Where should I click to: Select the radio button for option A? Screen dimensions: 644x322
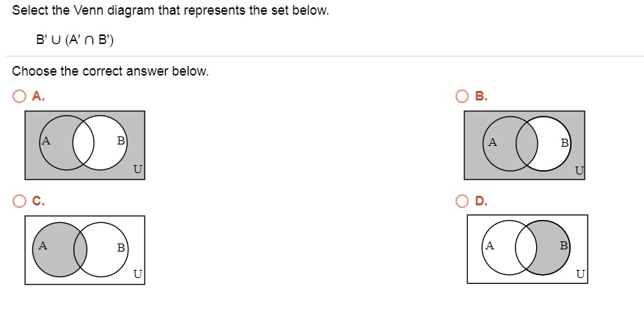tap(19, 96)
